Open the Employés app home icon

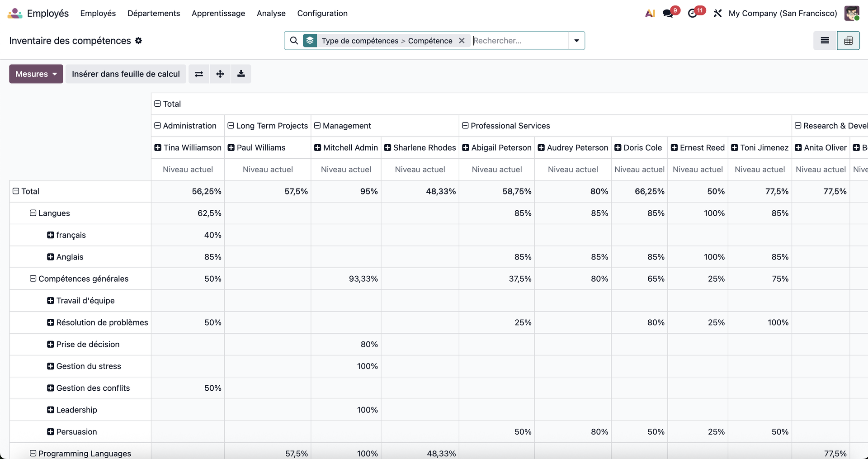(15, 13)
